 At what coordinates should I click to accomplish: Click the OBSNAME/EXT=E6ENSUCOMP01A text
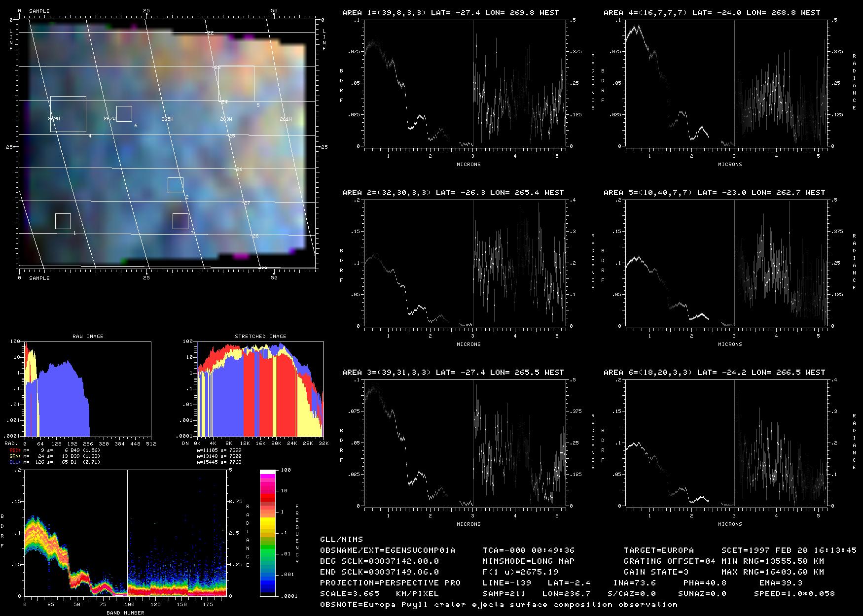(x=388, y=550)
